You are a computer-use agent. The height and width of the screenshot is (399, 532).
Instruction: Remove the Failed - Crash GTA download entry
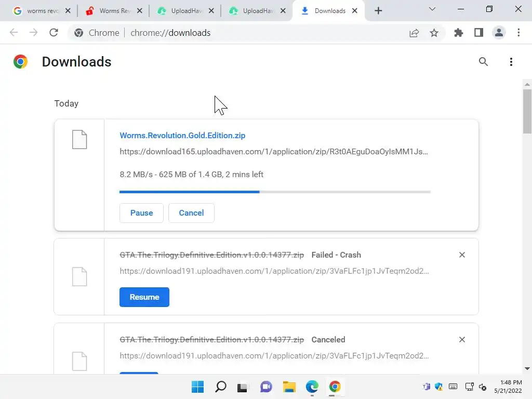[x=462, y=255]
